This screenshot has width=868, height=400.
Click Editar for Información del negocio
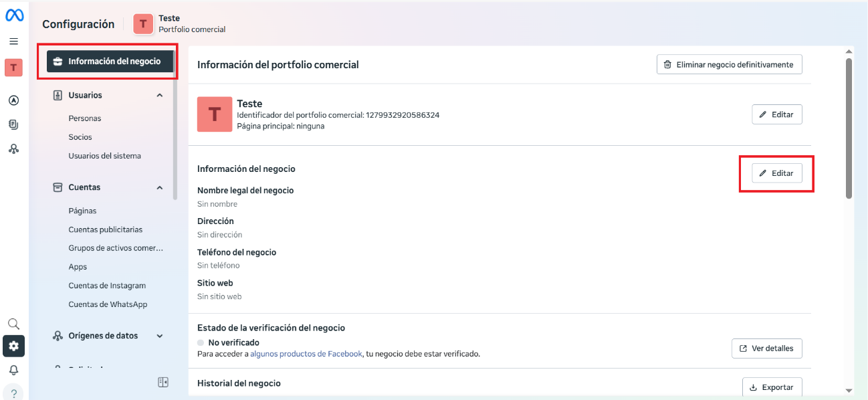tap(776, 173)
